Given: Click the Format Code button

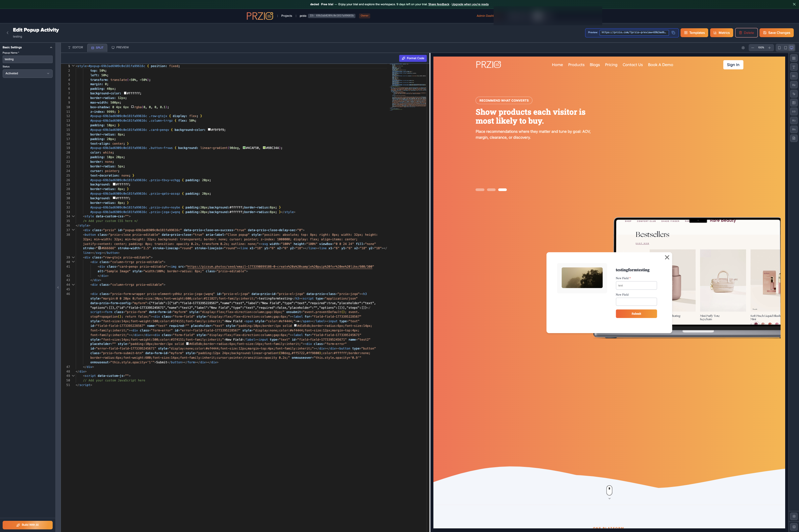Looking at the screenshot, I should point(413,58).
